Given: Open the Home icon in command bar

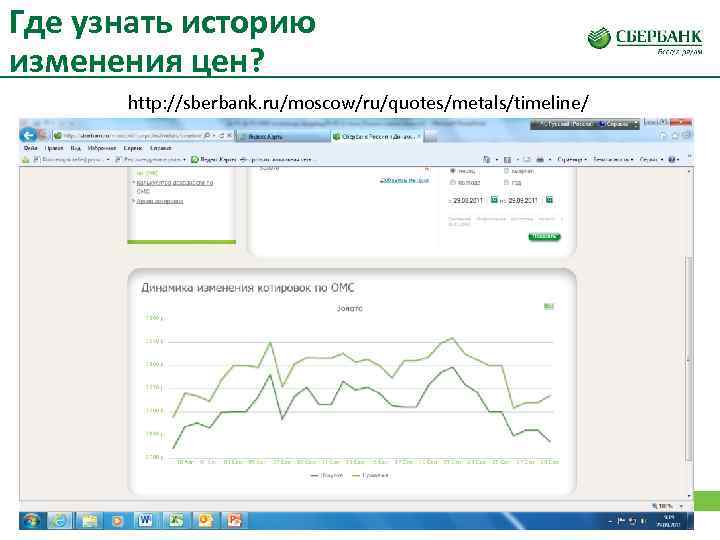Looking at the screenshot, I should pyautogui.click(x=486, y=159).
